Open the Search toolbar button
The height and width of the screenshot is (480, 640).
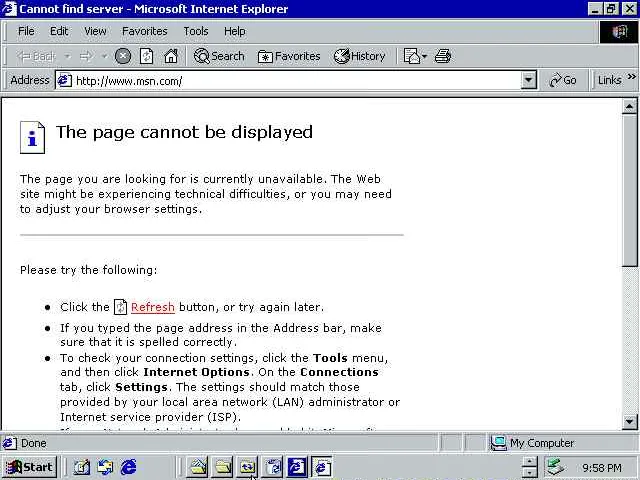[219, 56]
